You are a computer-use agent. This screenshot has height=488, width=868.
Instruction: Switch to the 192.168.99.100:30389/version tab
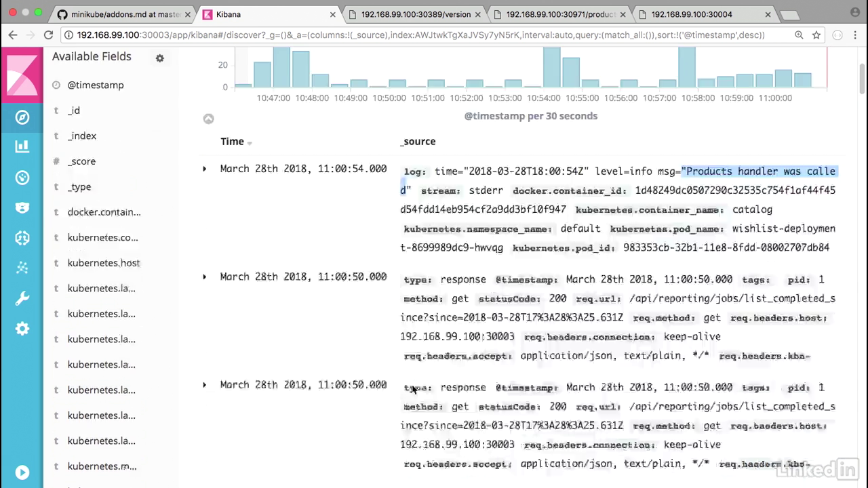click(x=415, y=14)
